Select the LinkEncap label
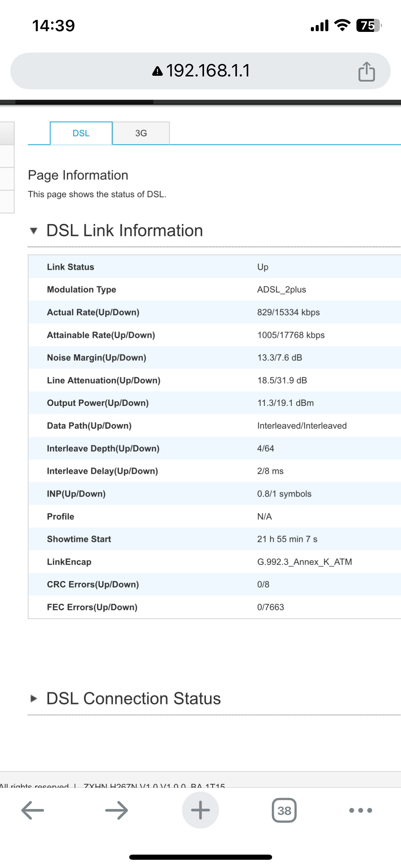The image size is (401, 868). coord(69,562)
